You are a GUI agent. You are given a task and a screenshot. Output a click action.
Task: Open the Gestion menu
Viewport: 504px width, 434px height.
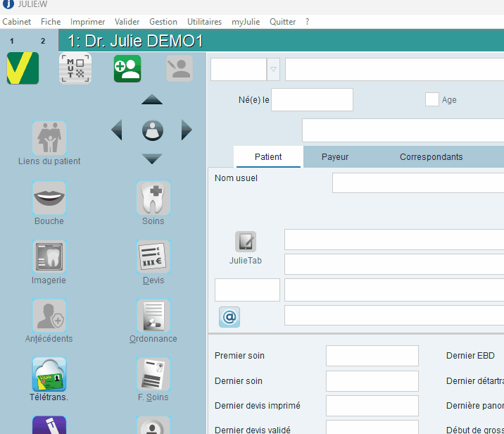click(x=163, y=22)
